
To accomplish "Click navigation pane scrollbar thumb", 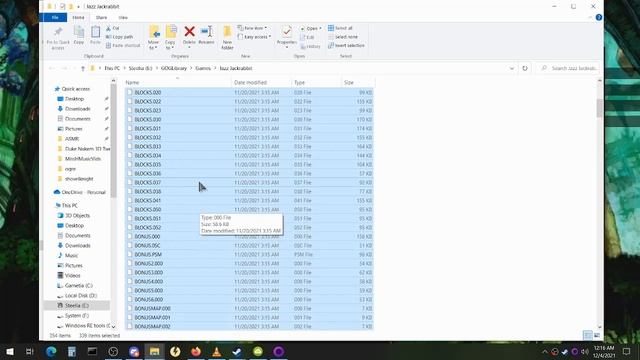I will point(113,141).
